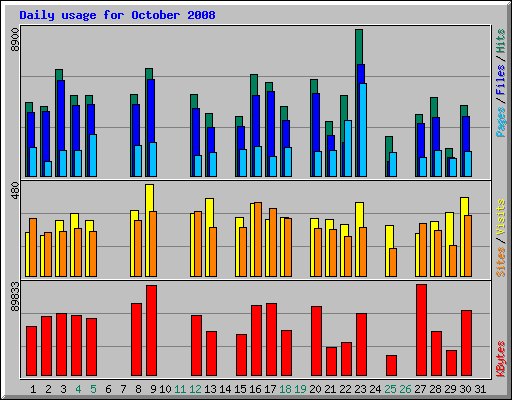512x400 pixels.
Task: Click the red KBytes bar for day 25
Action: [391, 366]
